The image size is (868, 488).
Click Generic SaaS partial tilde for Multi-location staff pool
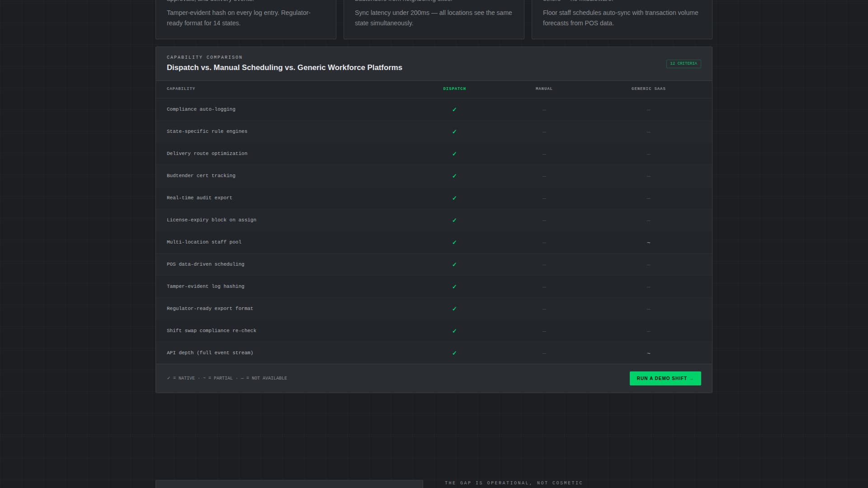(648, 243)
